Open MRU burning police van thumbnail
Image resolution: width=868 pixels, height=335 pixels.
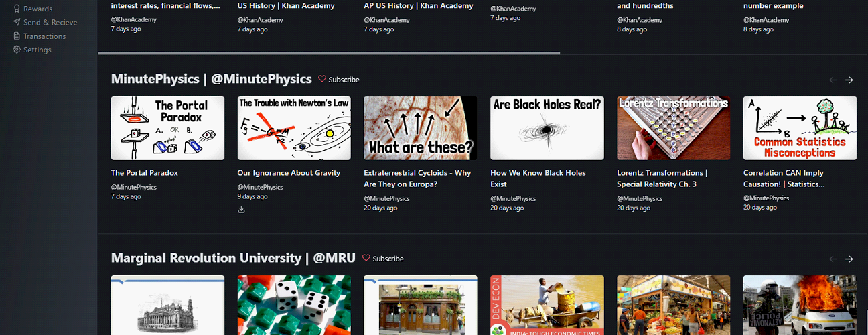coord(800,305)
